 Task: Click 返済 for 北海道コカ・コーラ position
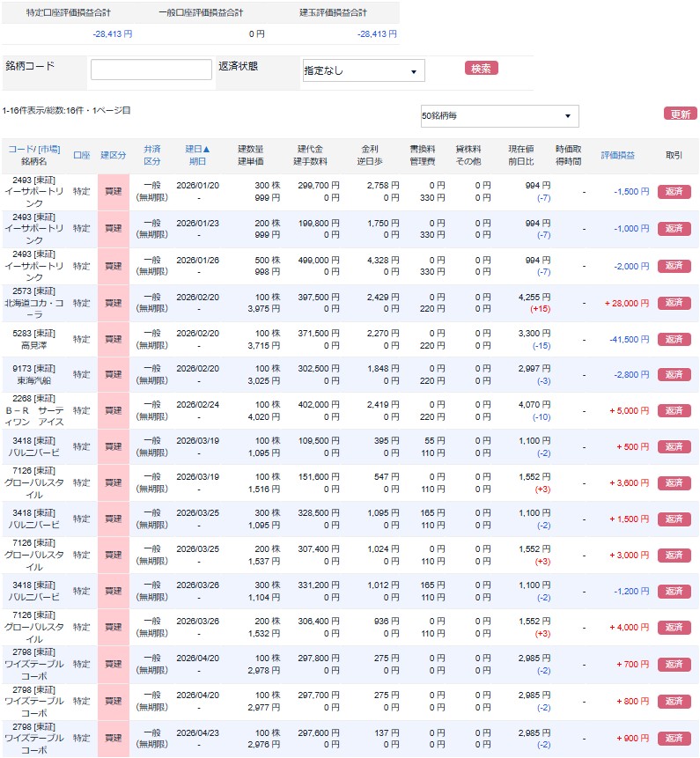coord(674,303)
